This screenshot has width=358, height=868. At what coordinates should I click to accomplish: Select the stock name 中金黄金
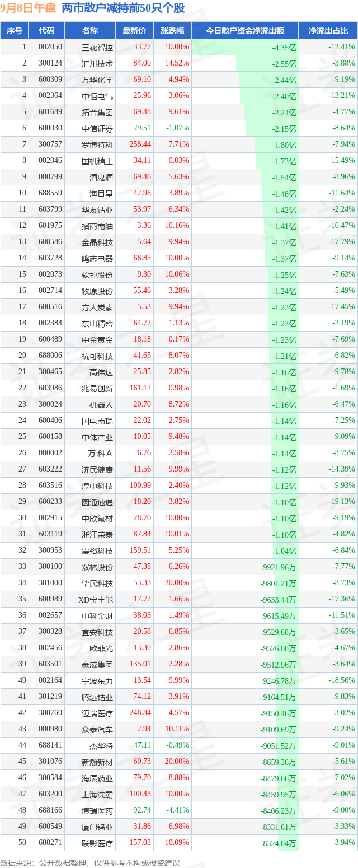tap(97, 339)
